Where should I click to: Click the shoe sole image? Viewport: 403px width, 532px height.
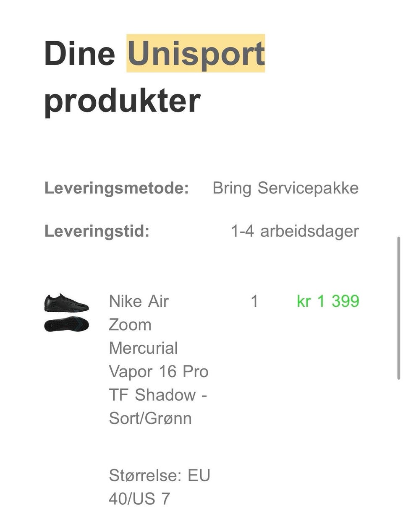click(66, 325)
